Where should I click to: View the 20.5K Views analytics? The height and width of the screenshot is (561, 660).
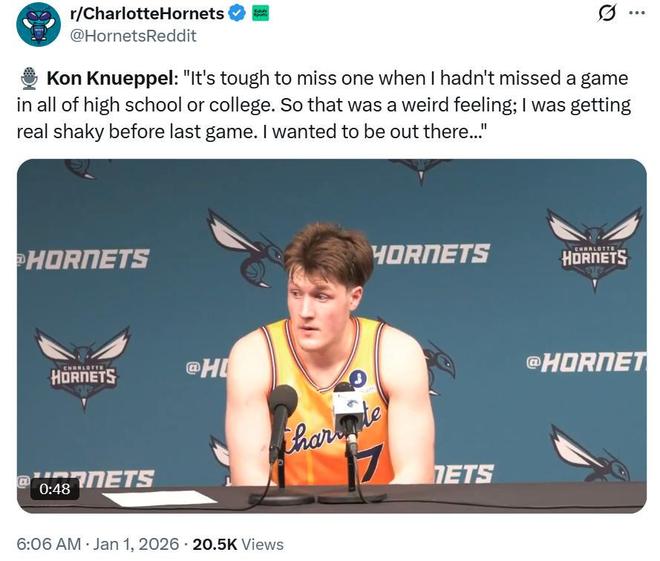tap(237, 544)
